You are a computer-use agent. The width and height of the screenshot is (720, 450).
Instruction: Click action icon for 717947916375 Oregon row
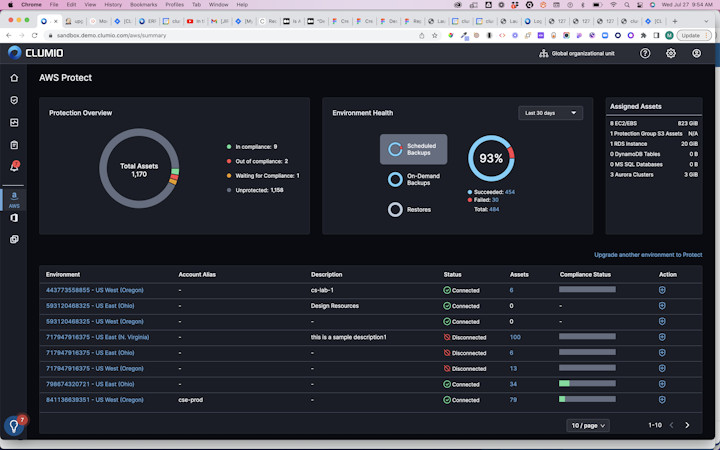click(x=662, y=368)
